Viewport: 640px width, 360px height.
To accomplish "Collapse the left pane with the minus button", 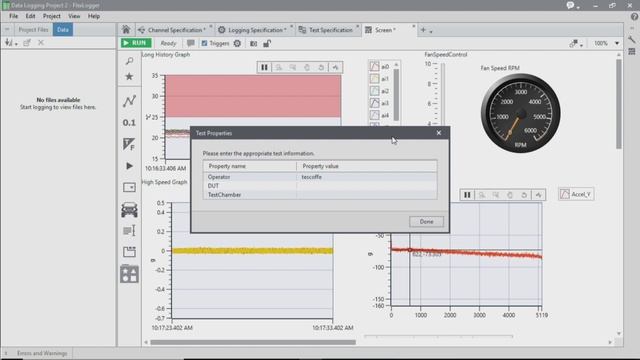I will click(7, 29).
